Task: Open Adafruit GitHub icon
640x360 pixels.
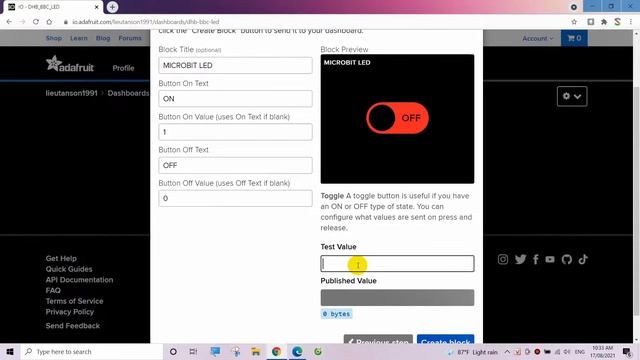Action: 567,259
